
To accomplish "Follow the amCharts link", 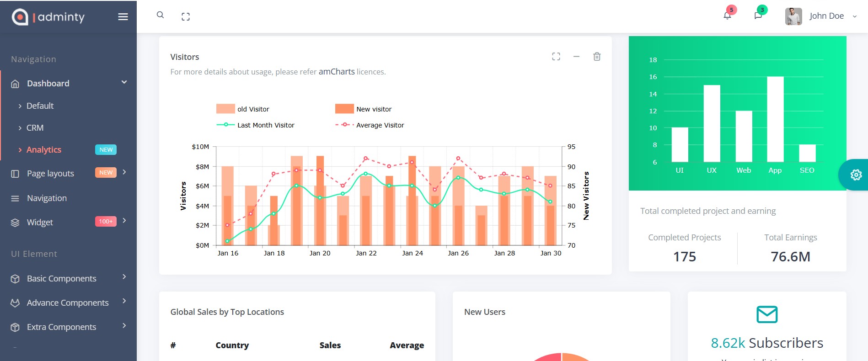I will coord(337,72).
